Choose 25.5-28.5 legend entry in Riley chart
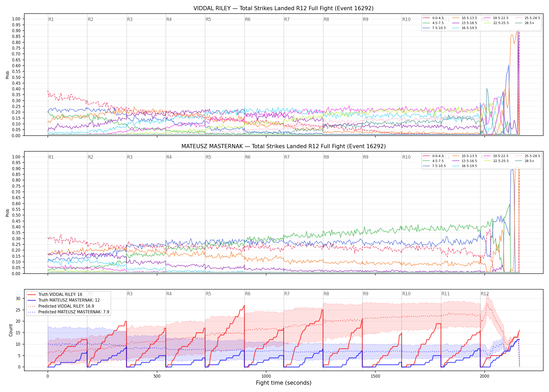Image resolution: width=549 pixels, height=392 pixels. click(528, 18)
